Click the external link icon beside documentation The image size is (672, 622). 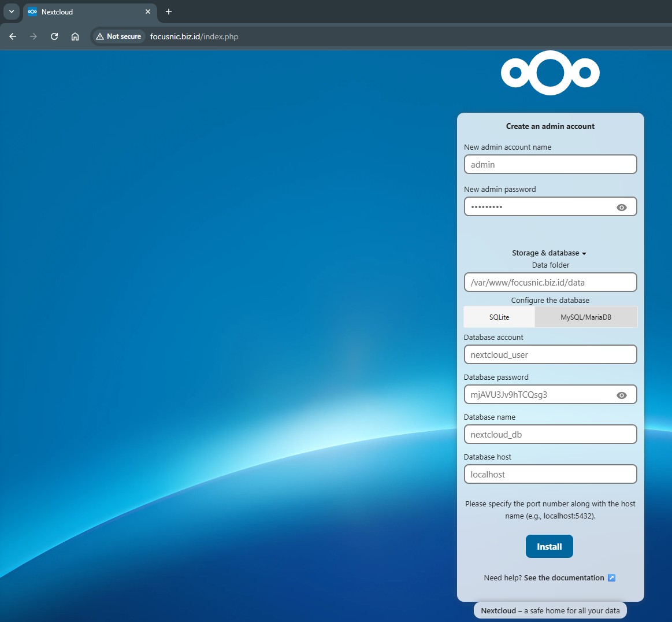pyautogui.click(x=611, y=577)
